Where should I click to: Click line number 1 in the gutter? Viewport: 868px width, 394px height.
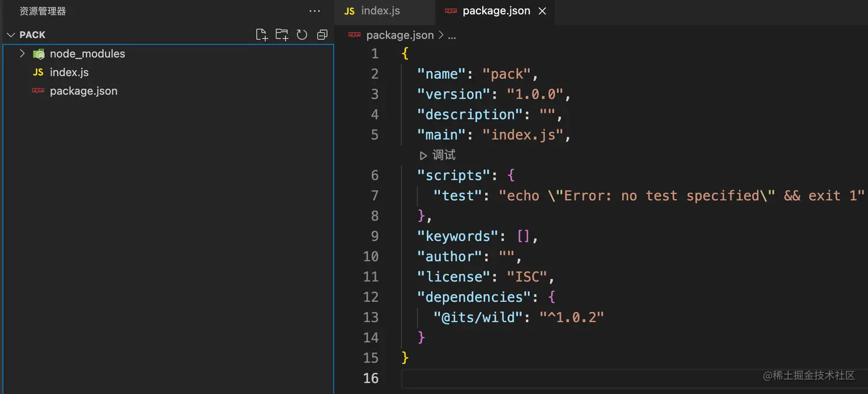[x=375, y=54]
